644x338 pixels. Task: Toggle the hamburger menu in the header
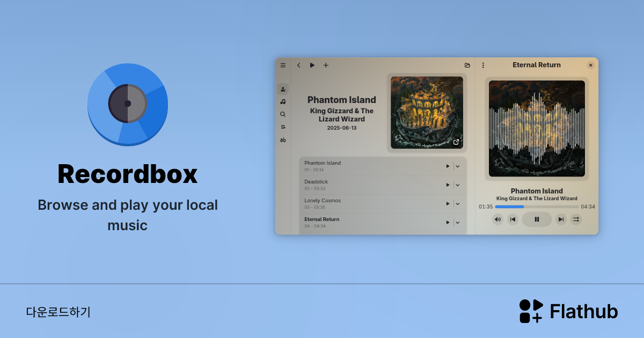click(x=283, y=65)
